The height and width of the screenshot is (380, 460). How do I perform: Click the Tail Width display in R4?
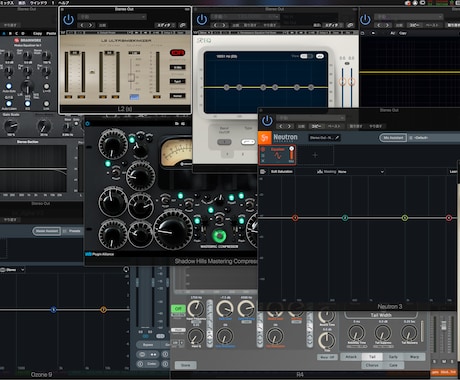coord(381,315)
